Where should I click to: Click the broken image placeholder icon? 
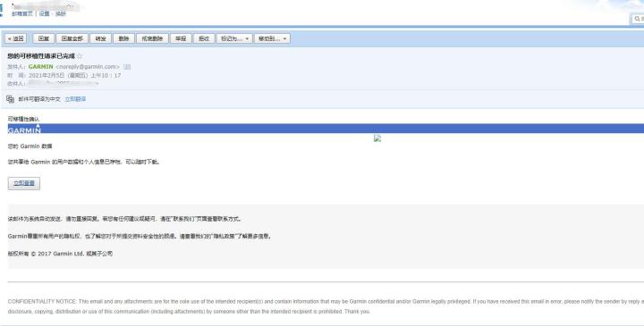377,138
